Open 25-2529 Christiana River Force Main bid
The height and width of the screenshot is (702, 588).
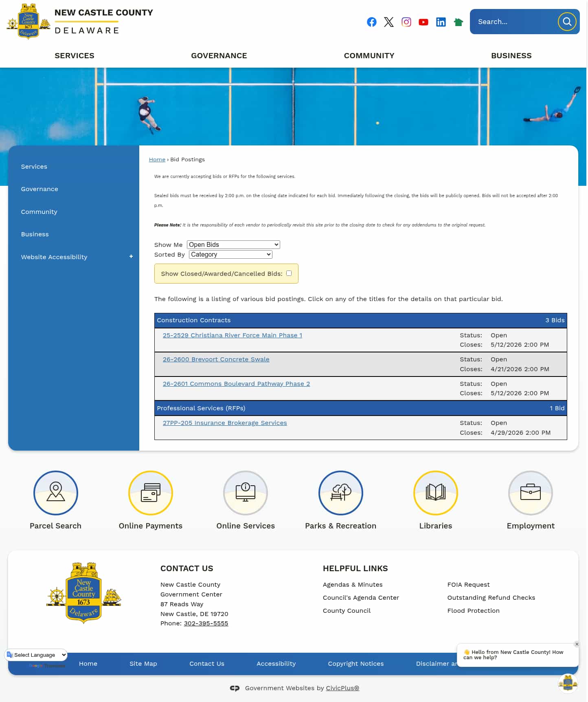coord(233,335)
